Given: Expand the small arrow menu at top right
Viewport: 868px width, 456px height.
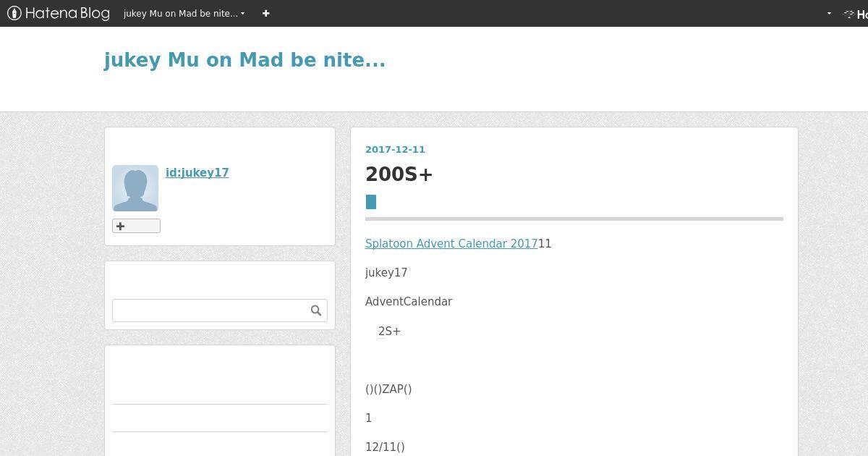Looking at the screenshot, I should tap(829, 13).
